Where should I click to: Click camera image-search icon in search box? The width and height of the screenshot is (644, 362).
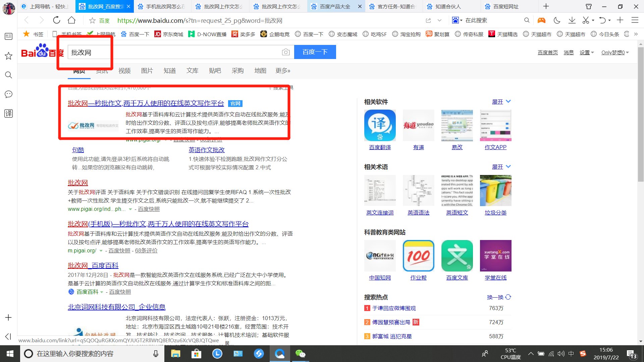[x=286, y=52]
